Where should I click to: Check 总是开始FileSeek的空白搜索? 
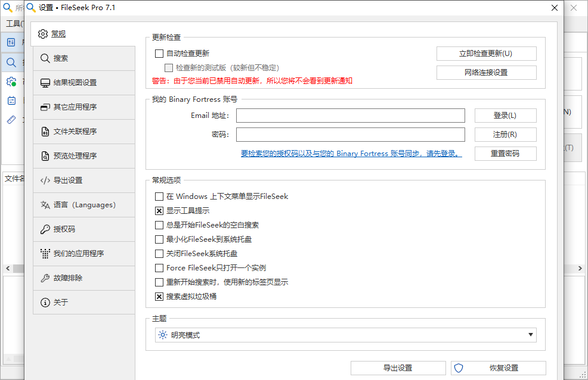[x=159, y=225]
